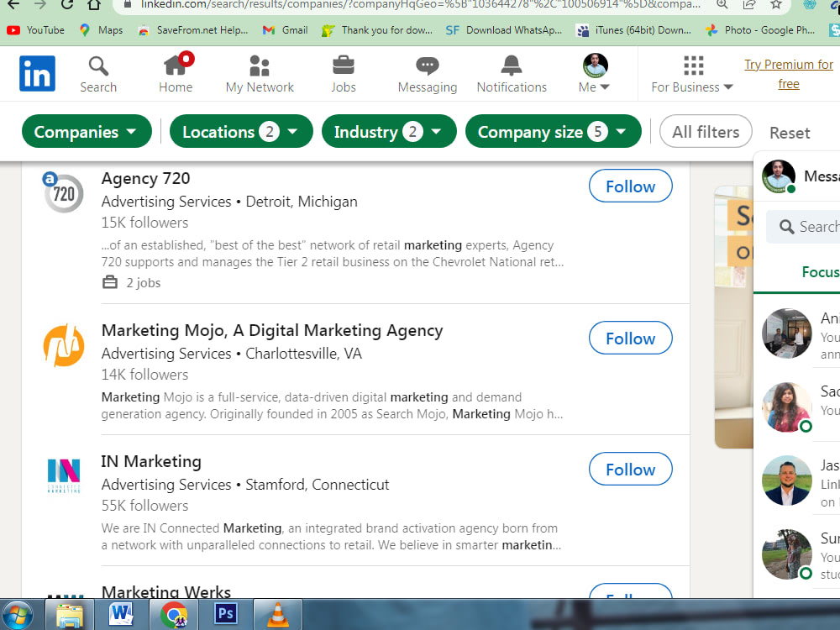Screen dimensions: 840x630
Task: Open Messaging chat bubble icon
Action: (x=427, y=74)
